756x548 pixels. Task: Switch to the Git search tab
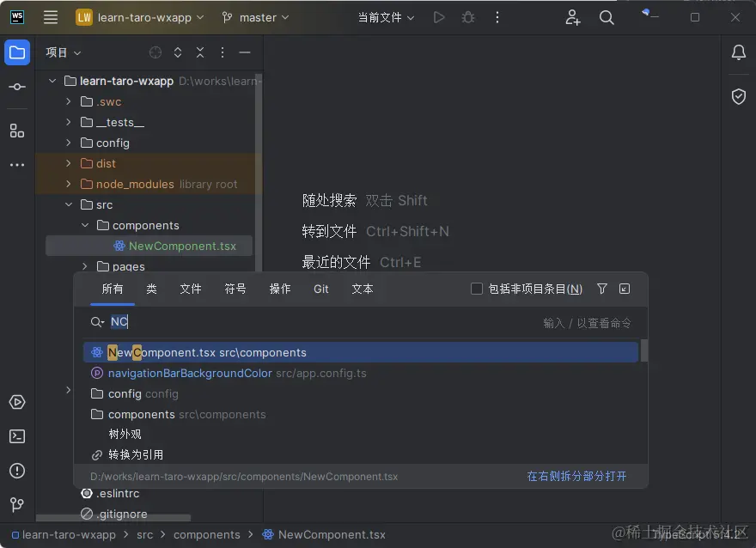click(320, 289)
